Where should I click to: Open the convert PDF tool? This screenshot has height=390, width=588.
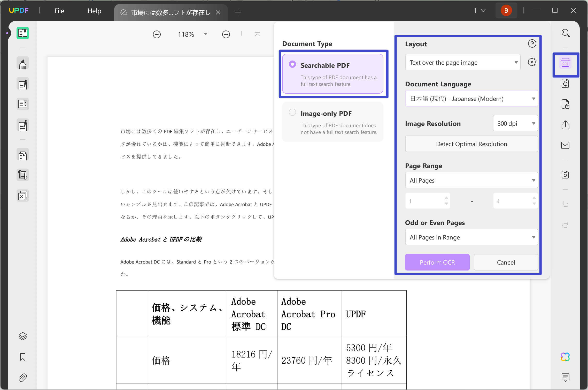(x=566, y=83)
